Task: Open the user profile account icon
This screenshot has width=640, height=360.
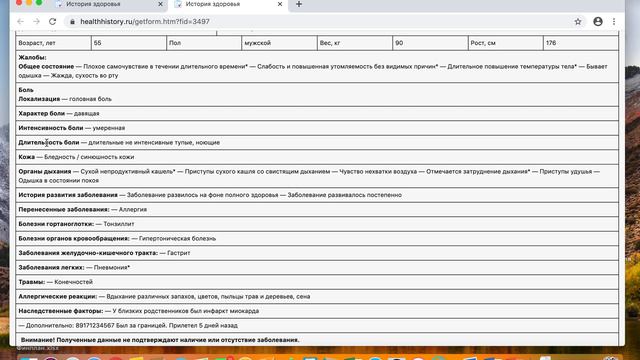Action: coord(598,22)
